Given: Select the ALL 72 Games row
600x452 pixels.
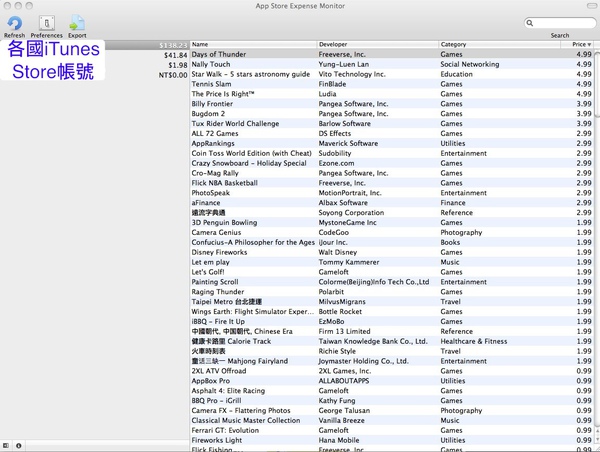Looking at the screenshot, I should click(391, 134).
